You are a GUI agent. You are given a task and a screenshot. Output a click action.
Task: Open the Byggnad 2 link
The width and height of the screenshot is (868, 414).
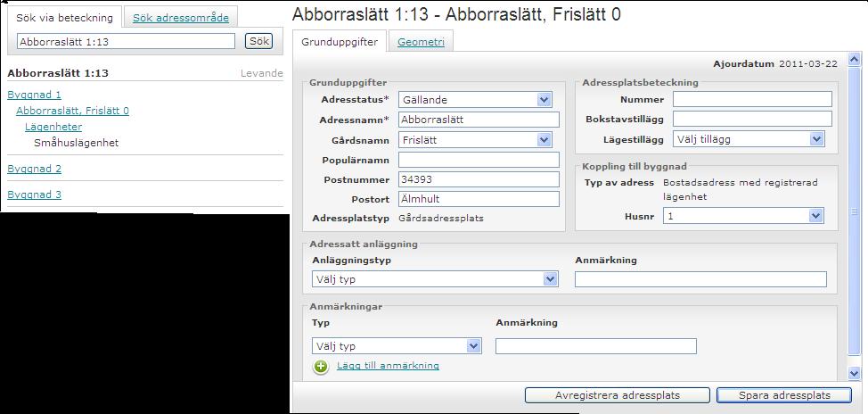point(35,169)
